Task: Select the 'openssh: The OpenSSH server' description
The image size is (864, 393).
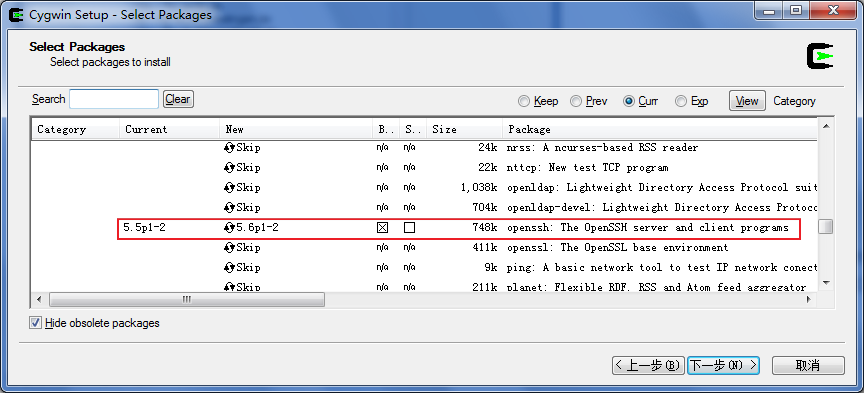Action: [x=648, y=228]
